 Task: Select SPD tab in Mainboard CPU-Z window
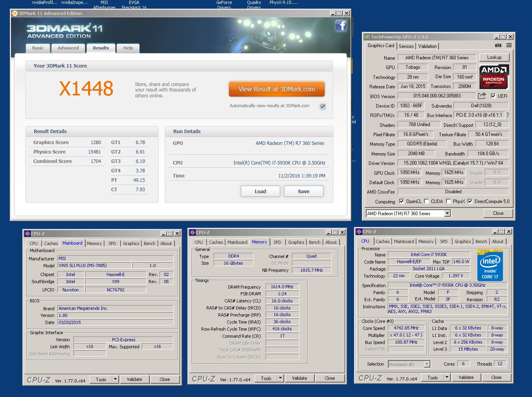tap(112, 243)
